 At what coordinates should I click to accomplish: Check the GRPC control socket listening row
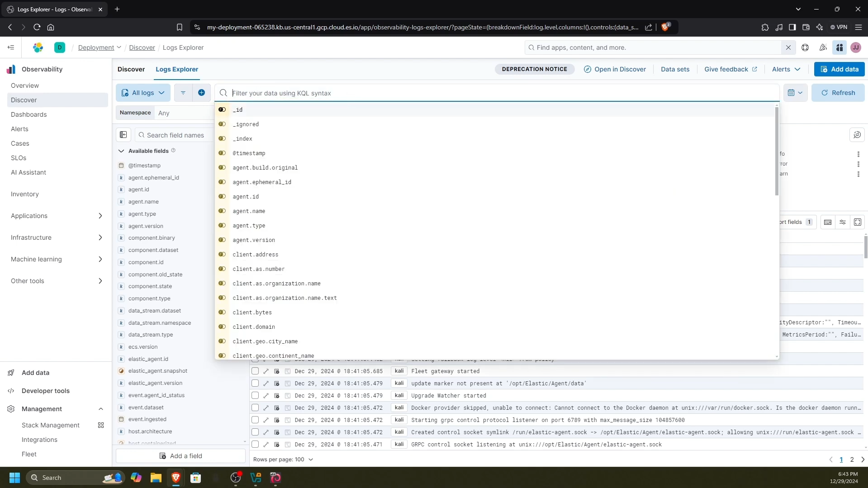coord(255,445)
